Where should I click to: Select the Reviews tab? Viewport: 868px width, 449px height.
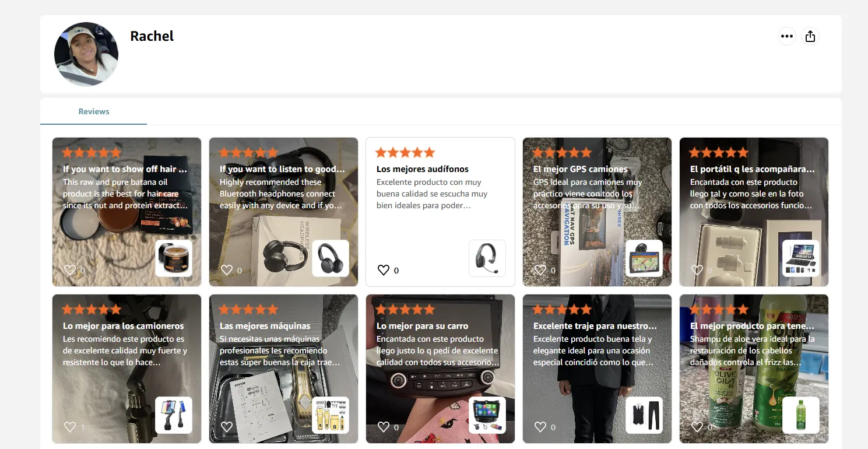coord(94,111)
